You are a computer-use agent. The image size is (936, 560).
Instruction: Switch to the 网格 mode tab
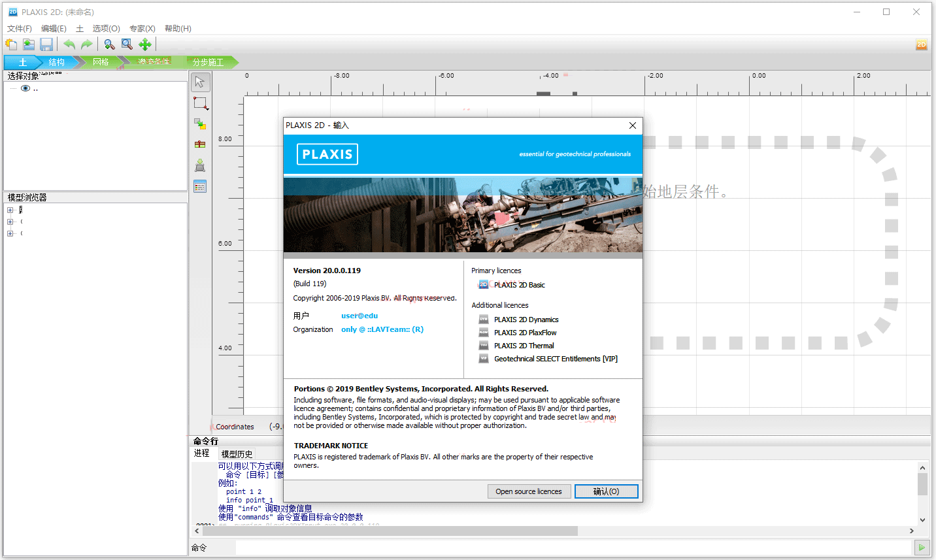(x=101, y=62)
